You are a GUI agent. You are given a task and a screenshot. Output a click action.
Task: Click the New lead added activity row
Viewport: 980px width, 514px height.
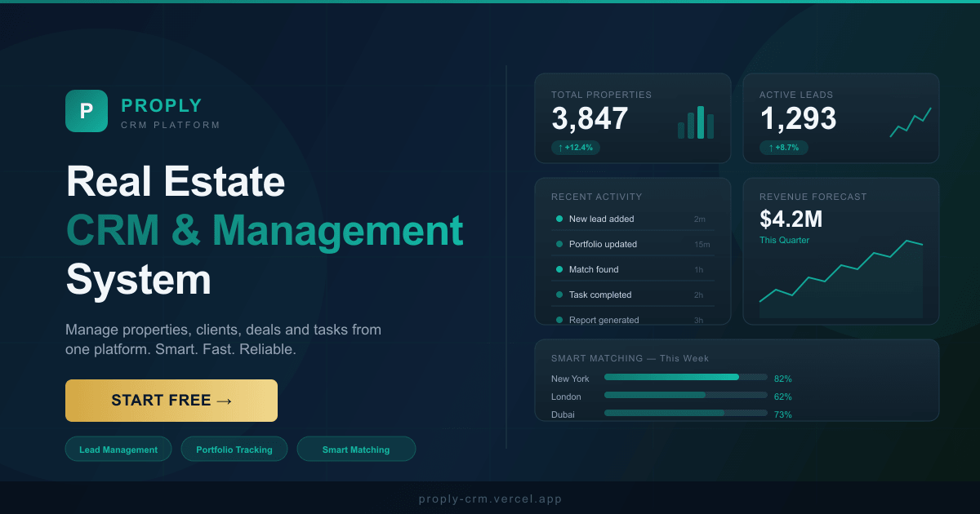[633, 219]
